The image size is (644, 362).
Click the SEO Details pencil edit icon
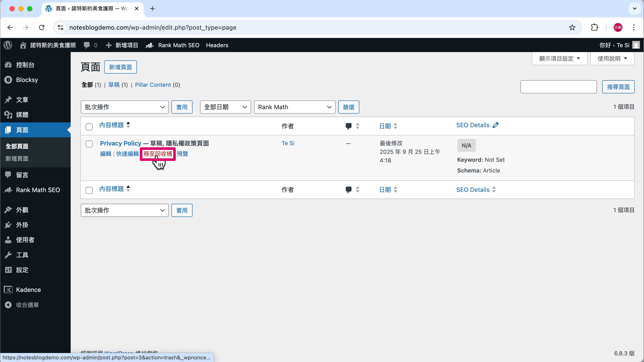(x=495, y=125)
